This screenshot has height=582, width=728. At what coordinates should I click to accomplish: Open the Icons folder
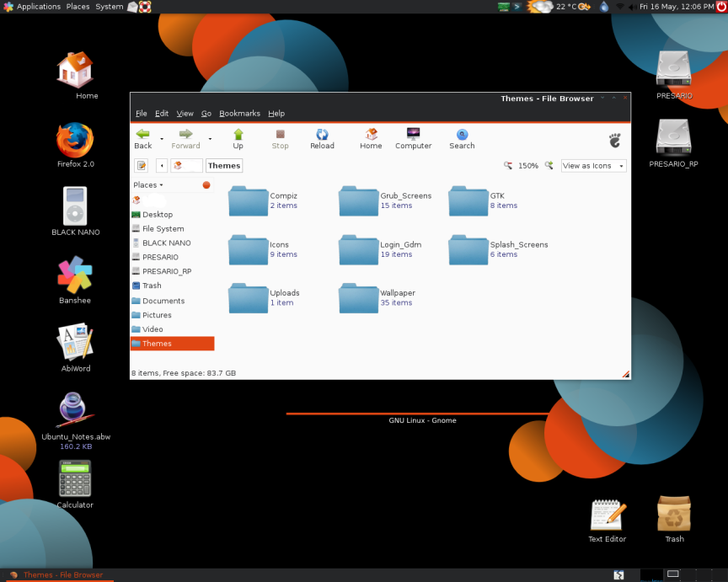(x=263, y=249)
